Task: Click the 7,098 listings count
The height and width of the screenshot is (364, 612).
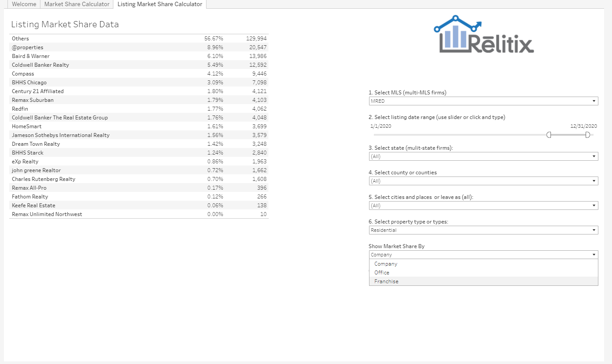Action: coord(259,83)
